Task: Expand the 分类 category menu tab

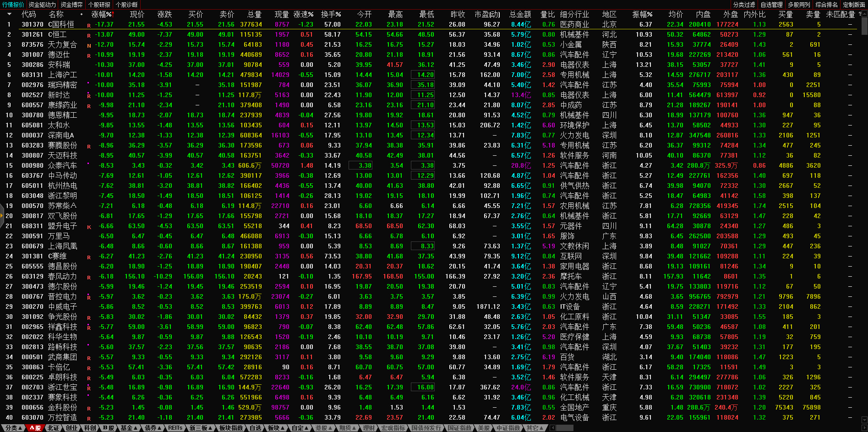Action: 13,428
